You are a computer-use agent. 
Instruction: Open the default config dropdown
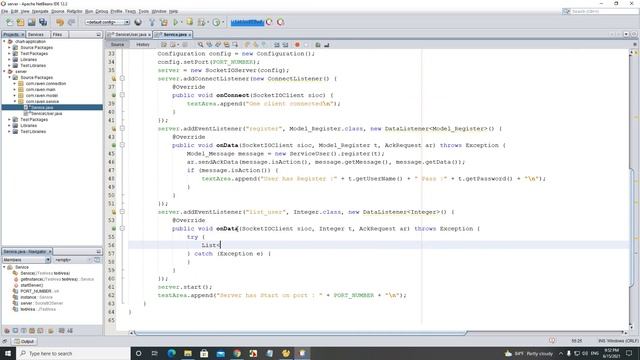(107, 22)
